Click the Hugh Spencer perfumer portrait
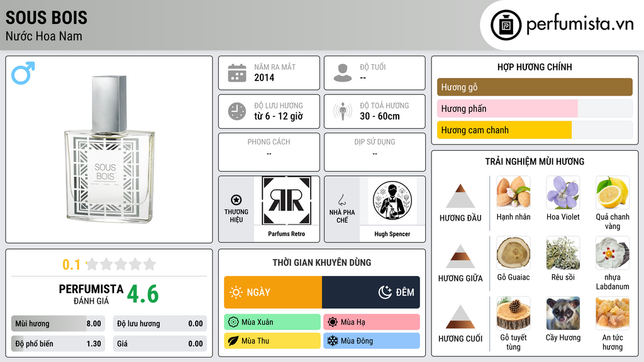This screenshot has height=362, width=644. (x=392, y=200)
